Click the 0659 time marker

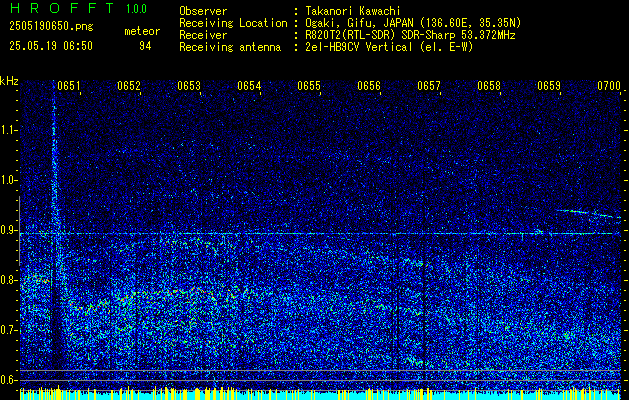(x=549, y=86)
